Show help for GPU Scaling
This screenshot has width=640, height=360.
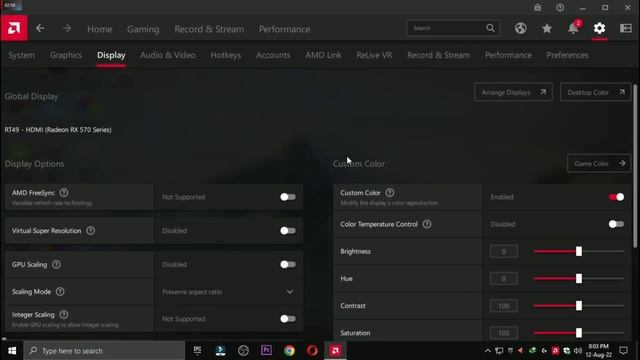pos(56,264)
